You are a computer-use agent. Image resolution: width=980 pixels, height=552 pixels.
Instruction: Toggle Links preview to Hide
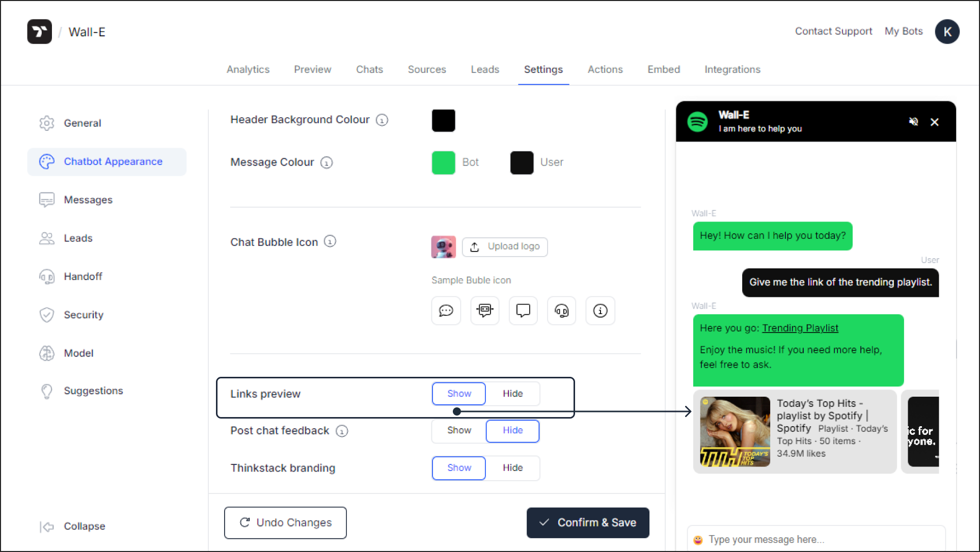pos(512,394)
